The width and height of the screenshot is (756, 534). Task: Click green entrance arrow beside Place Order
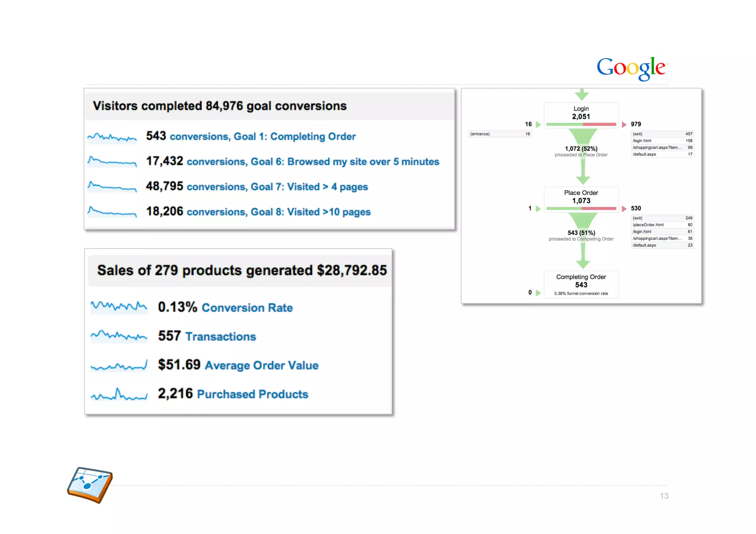coord(538,209)
